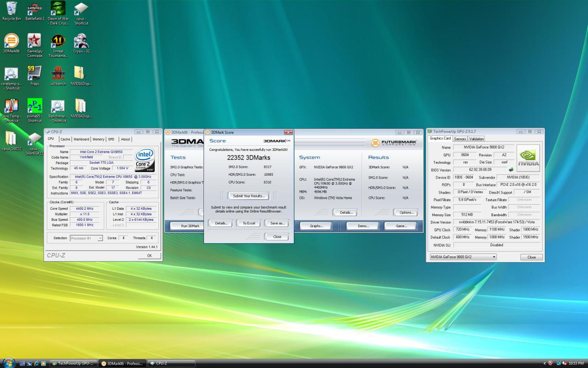Open the Graphs... button
Image resolution: width=588 pixels, height=368 pixels.
(316, 226)
